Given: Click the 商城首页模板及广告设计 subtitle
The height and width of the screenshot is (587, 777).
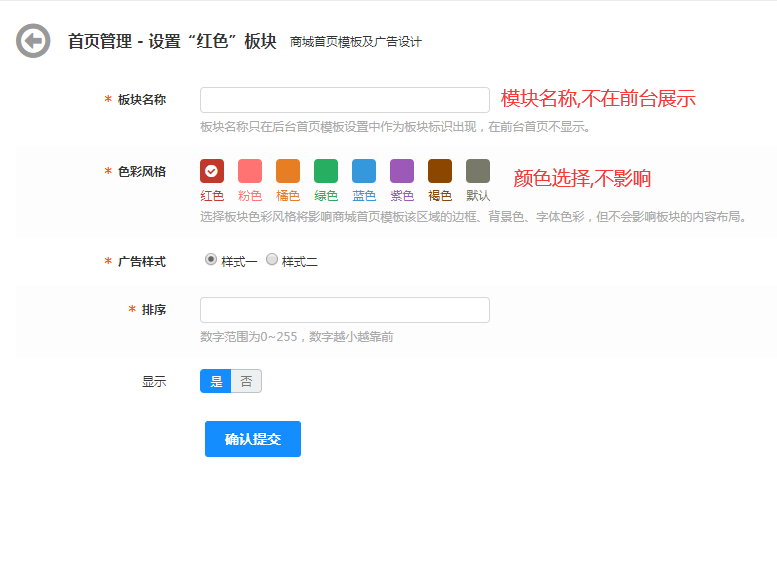Looking at the screenshot, I should point(355,42).
